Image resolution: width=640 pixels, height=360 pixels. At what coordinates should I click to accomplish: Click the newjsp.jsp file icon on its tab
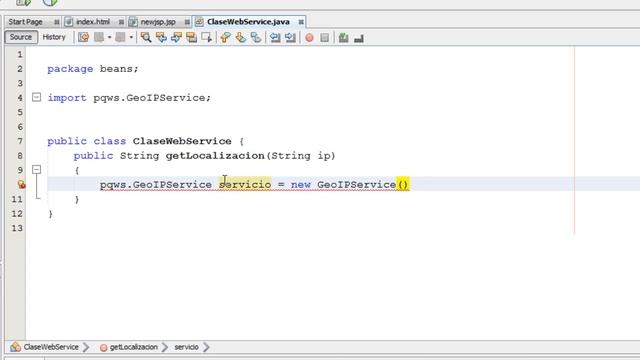click(133, 22)
